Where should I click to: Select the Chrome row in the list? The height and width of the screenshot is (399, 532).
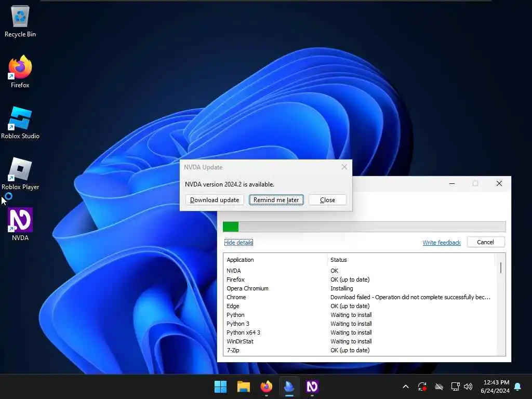(x=360, y=297)
